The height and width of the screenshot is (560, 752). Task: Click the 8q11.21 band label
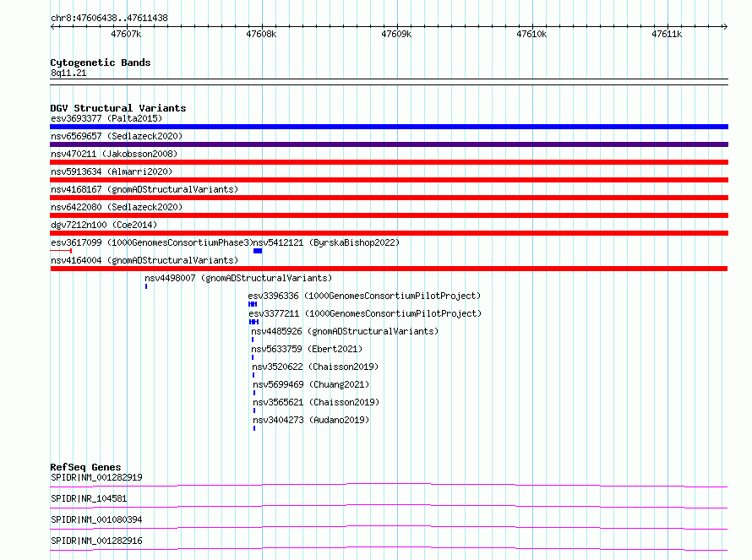[68, 73]
